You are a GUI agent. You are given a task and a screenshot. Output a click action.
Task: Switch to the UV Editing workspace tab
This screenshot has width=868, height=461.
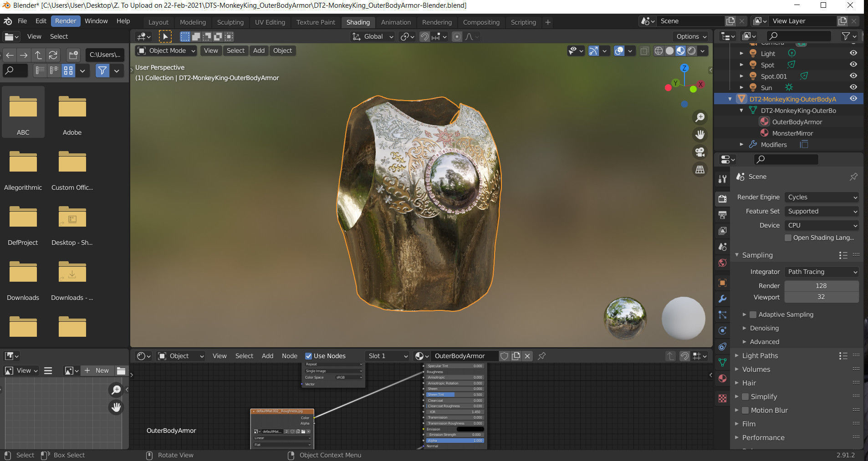point(270,22)
